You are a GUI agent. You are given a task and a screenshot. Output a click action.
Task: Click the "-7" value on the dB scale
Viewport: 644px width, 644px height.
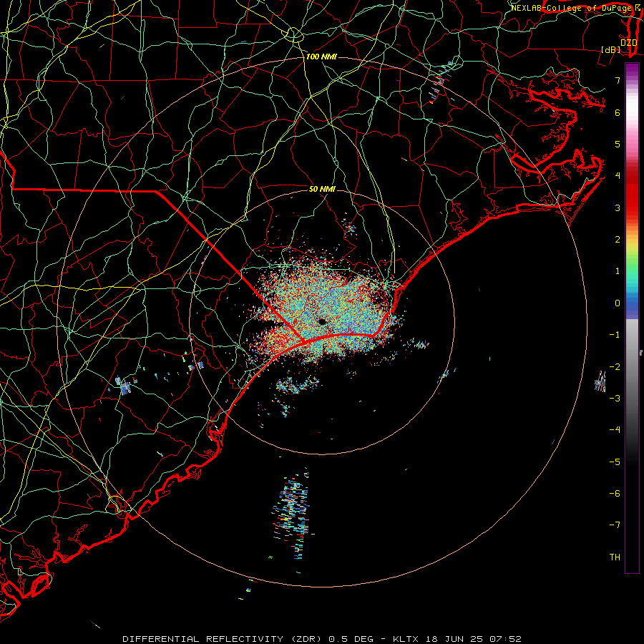pyautogui.click(x=615, y=525)
